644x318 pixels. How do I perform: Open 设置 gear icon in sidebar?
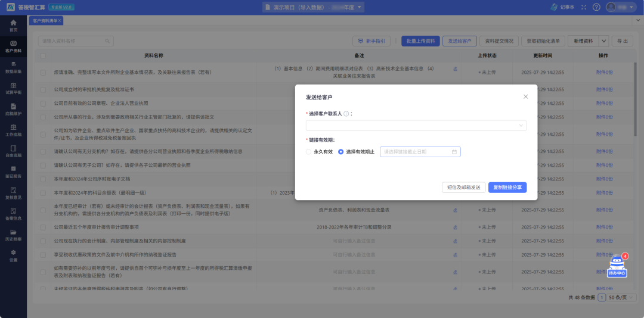(13, 252)
